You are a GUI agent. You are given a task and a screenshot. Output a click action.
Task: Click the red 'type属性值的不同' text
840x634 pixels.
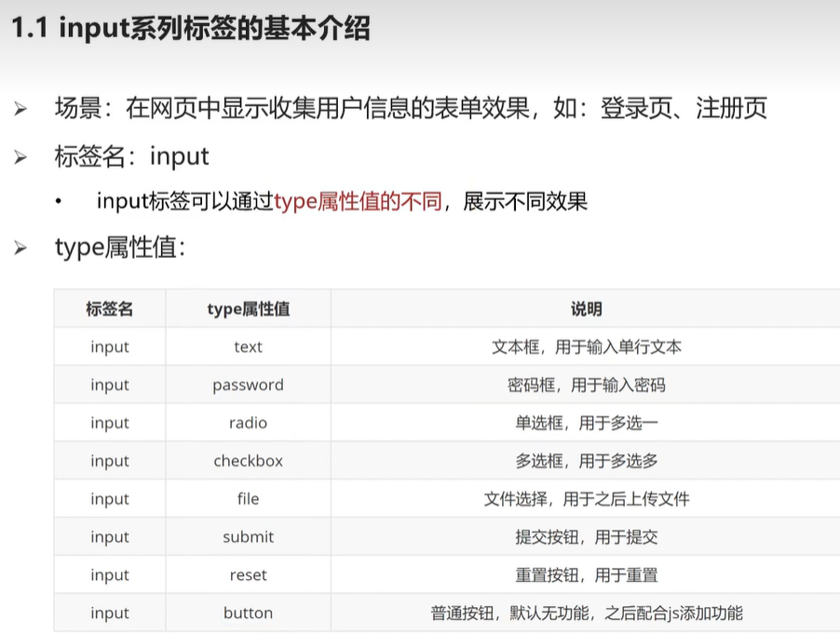tap(358, 202)
